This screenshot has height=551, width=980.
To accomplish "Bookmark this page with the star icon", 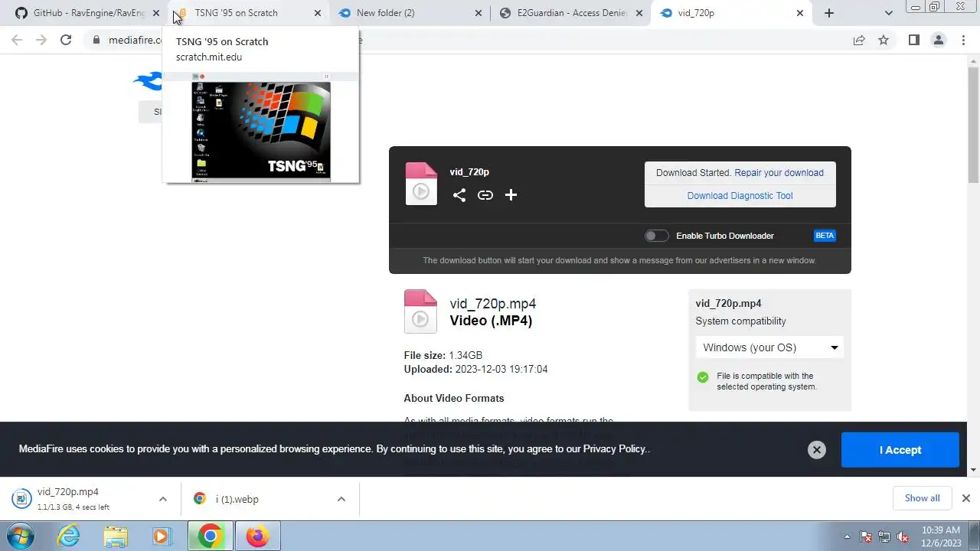I will coord(884,40).
